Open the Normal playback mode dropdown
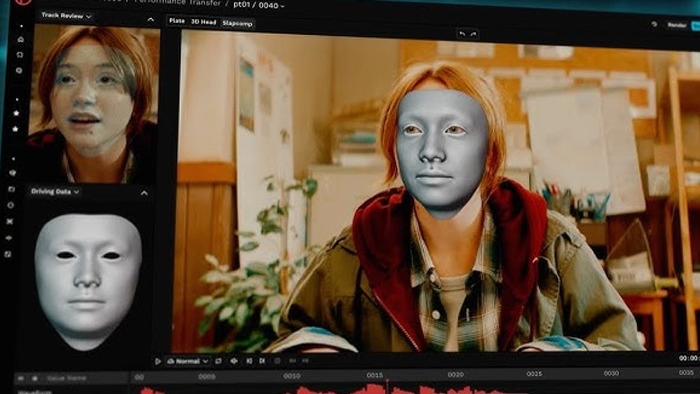 188,361
